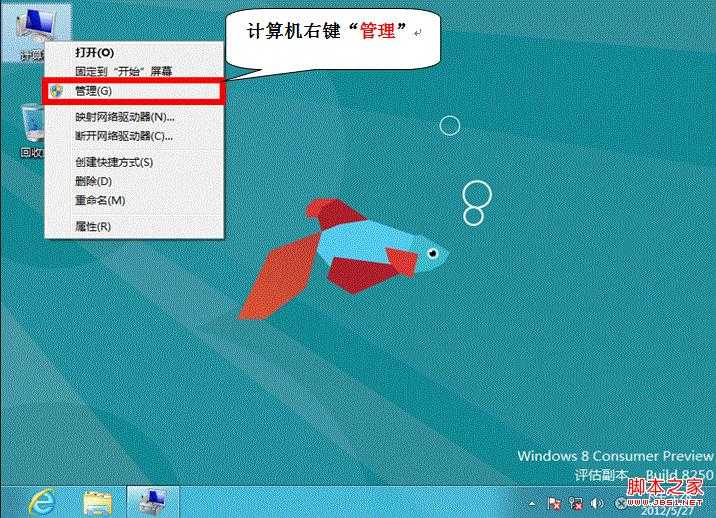The width and height of the screenshot is (716, 518).
Task: Click the active computer app taskbar button
Action: point(153,502)
